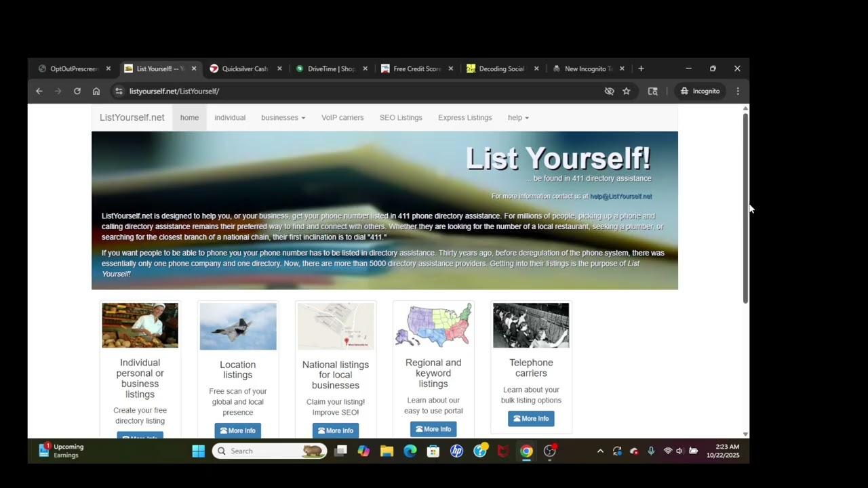This screenshot has width=868, height=488.
Task: Launch Microsoft Edge from the taskbar
Action: pyautogui.click(x=410, y=451)
